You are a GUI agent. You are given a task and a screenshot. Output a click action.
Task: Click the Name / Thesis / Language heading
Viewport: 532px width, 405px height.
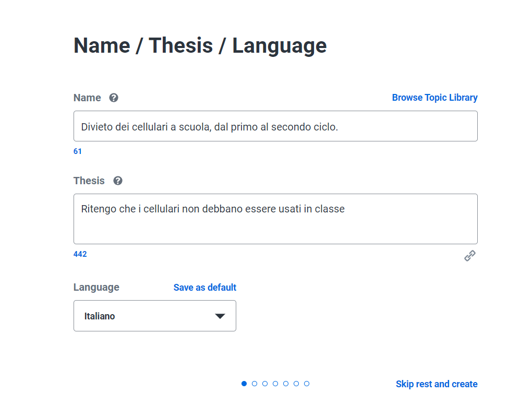(200, 45)
